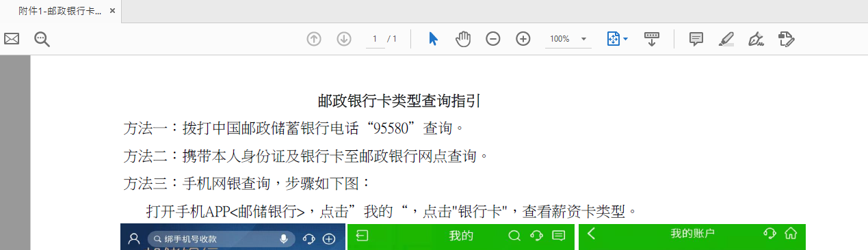Click the fit page scrolling icon
The image size is (868, 250).
coord(614,39)
